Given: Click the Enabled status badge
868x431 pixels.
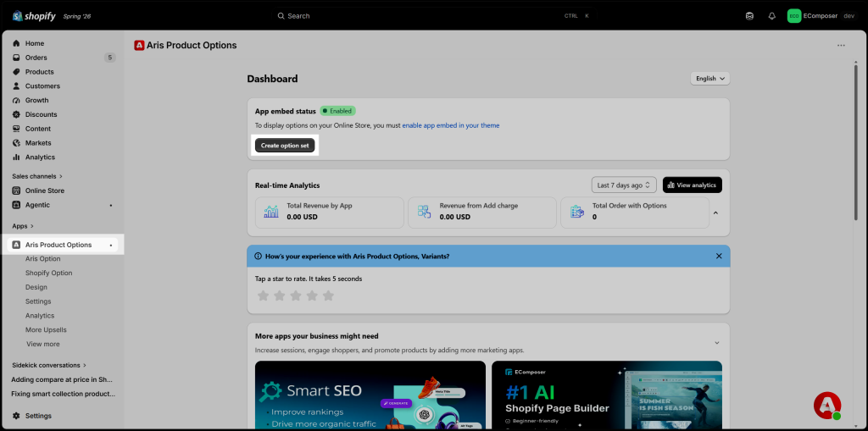Looking at the screenshot, I should (337, 111).
